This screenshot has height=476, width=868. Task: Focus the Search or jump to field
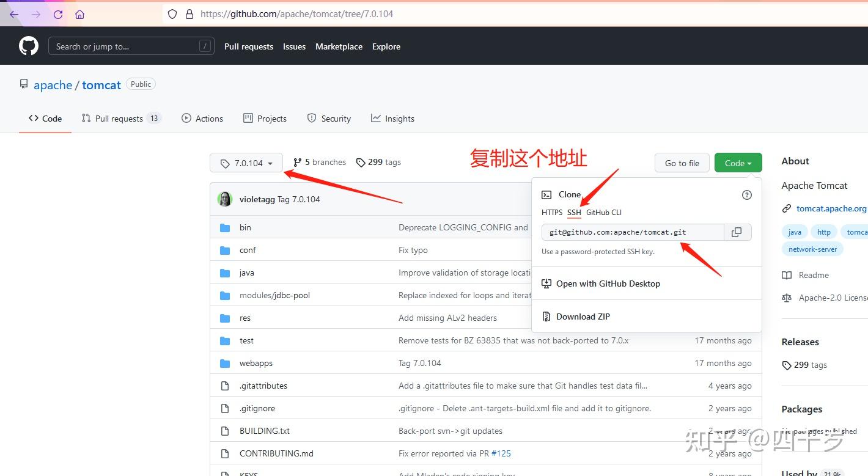pyautogui.click(x=131, y=46)
